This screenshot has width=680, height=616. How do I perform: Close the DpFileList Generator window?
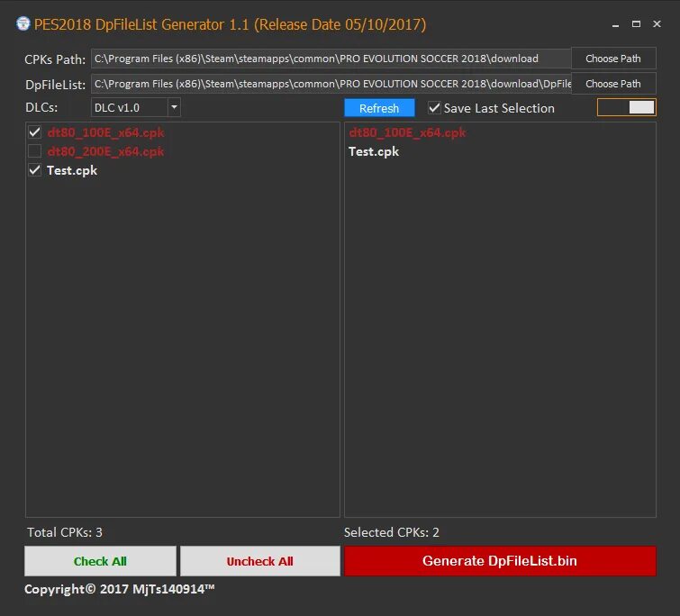point(657,23)
